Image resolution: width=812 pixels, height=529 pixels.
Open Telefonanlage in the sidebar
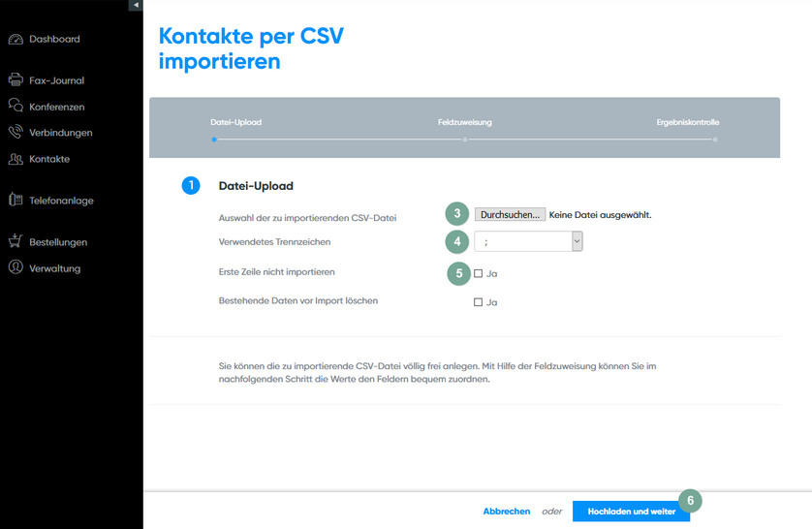pyautogui.click(x=61, y=201)
